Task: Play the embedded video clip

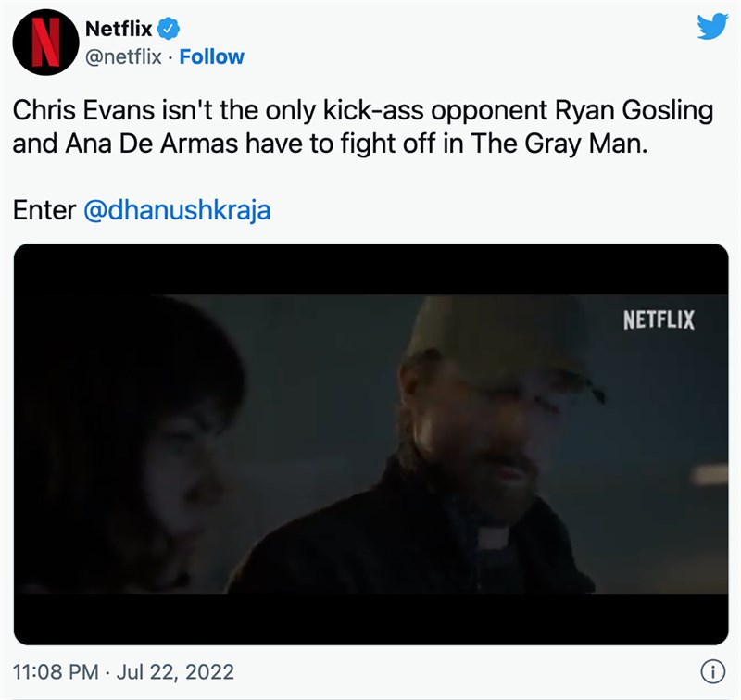Action: [x=371, y=444]
